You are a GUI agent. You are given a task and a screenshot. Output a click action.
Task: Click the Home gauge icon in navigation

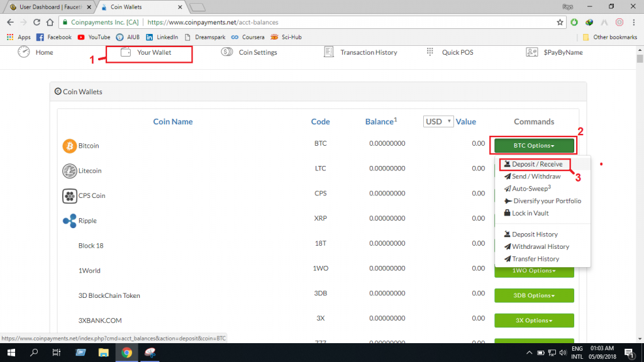(24, 52)
